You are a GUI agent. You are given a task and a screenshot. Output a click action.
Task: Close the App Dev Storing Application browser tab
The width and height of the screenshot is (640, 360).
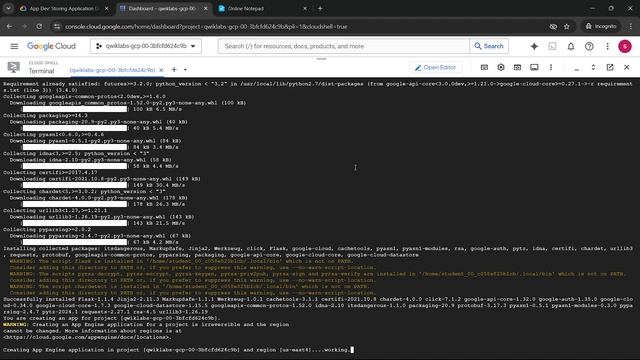point(107,9)
